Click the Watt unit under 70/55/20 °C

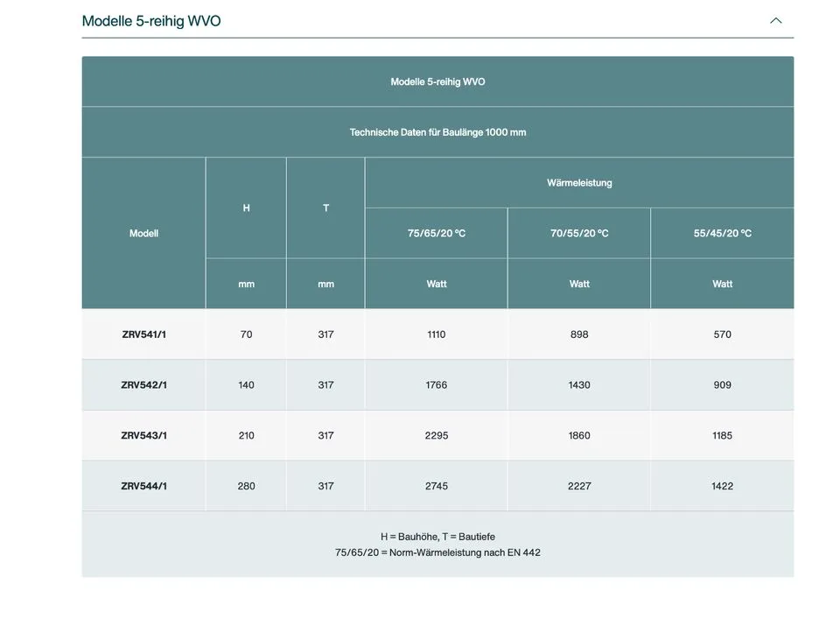click(x=579, y=284)
